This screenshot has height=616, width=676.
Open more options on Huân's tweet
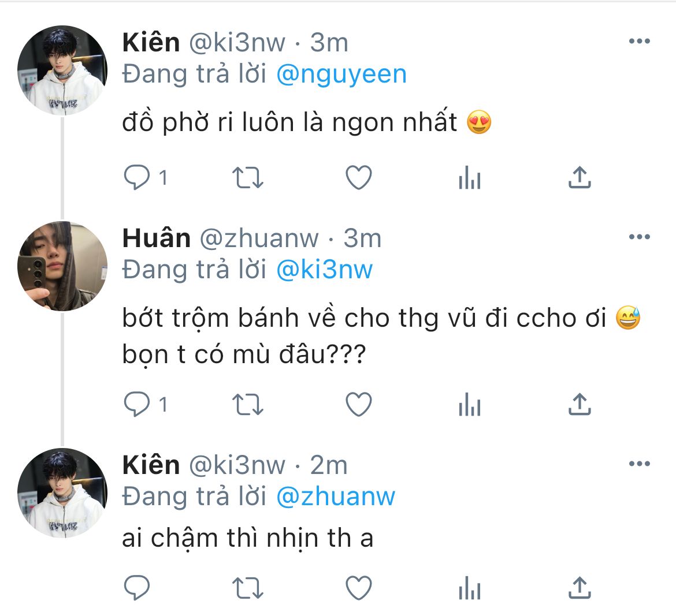pyautogui.click(x=639, y=237)
